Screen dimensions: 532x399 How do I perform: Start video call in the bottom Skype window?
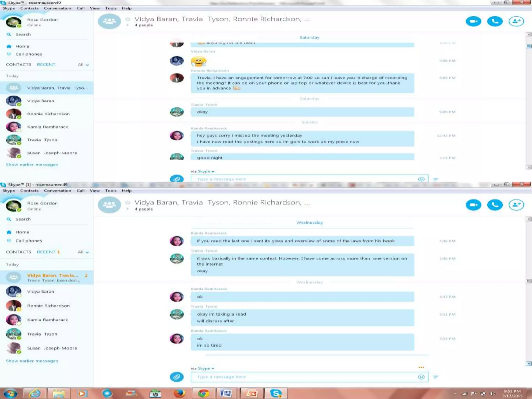pos(473,205)
